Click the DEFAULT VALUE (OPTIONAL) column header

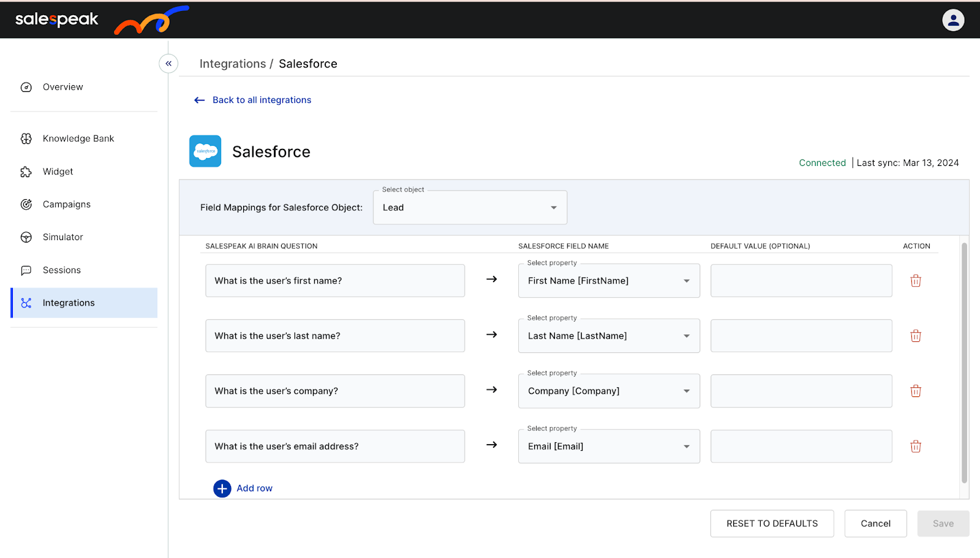pyautogui.click(x=760, y=246)
